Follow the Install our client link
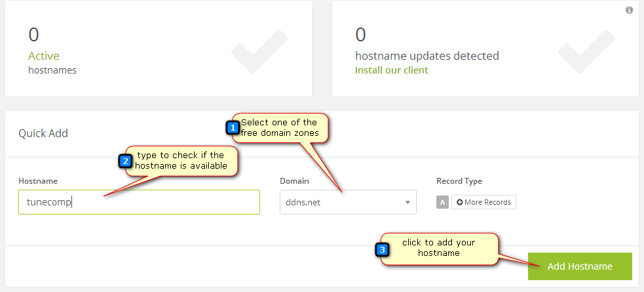644x292 pixels. (391, 70)
